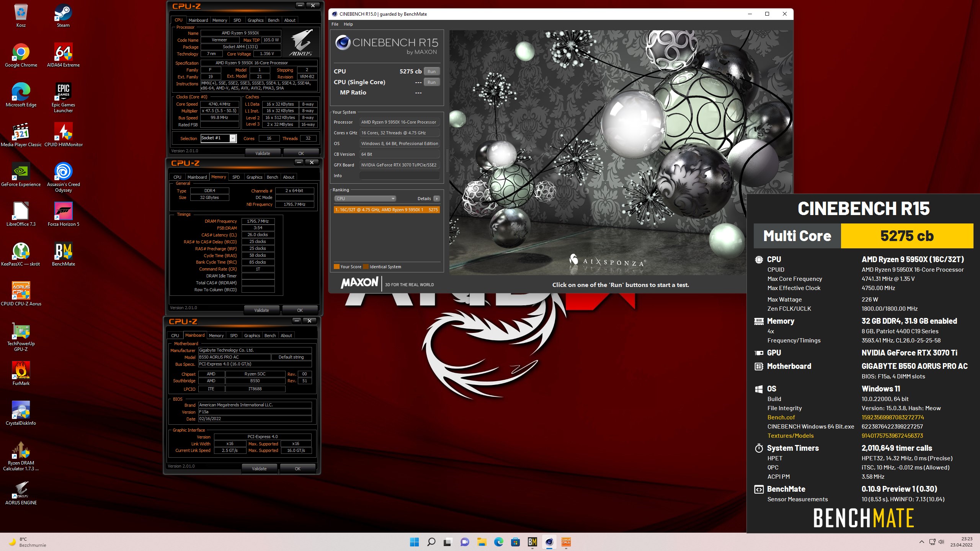Click Cinebench icon in the taskbar
The width and height of the screenshot is (980, 551).
tap(549, 542)
